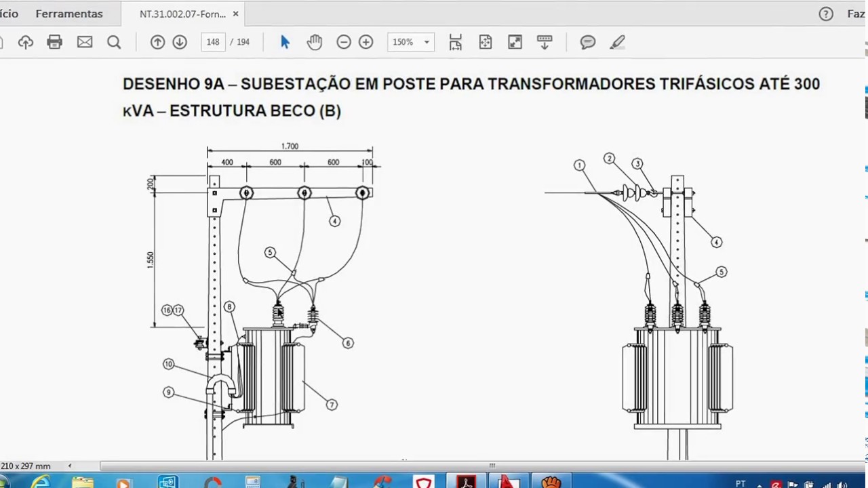Upload the file to the cloud
868x488 pixels.
26,42
